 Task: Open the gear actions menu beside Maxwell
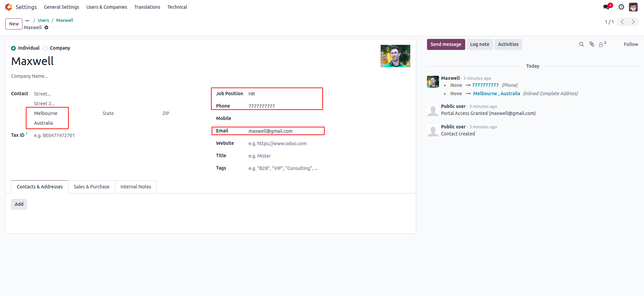46,27
